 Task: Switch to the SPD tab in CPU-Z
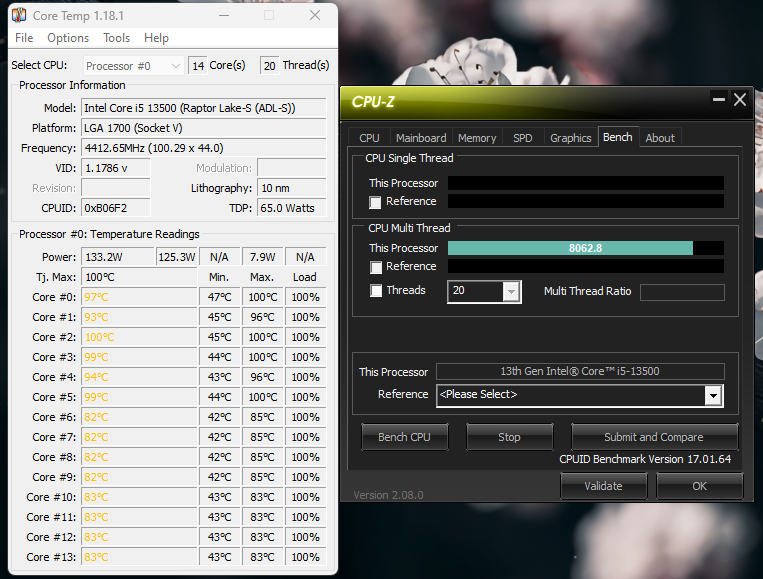[523, 138]
